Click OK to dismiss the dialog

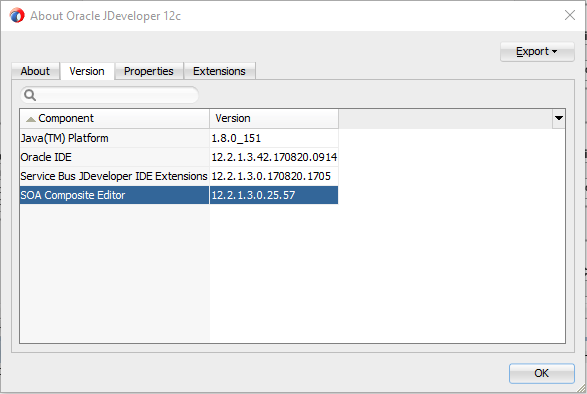point(541,373)
